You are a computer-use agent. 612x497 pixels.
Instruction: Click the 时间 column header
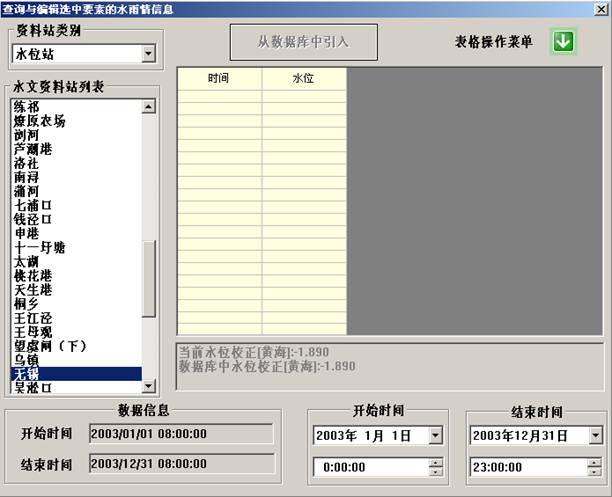pyautogui.click(x=219, y=78)
